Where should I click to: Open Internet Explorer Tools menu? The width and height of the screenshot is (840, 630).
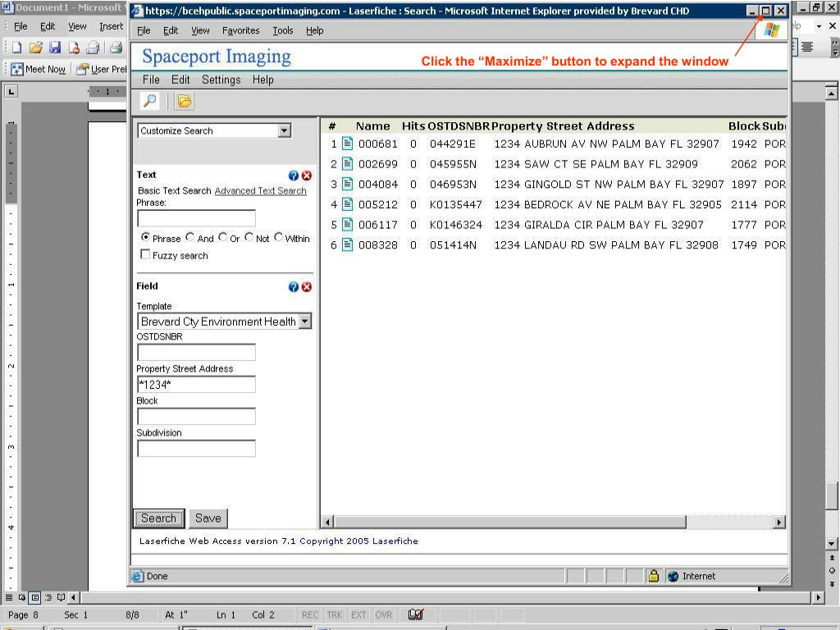coord(283,30)
